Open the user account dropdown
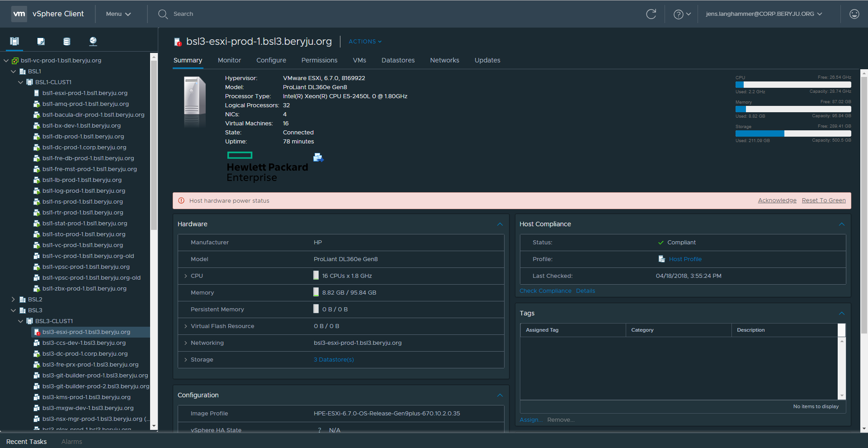This screenshot has height=448, width=868. [x=764, y=14]
